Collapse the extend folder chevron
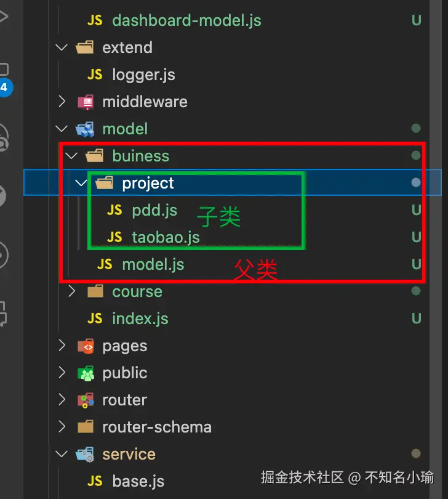 [x=62, y=47]
